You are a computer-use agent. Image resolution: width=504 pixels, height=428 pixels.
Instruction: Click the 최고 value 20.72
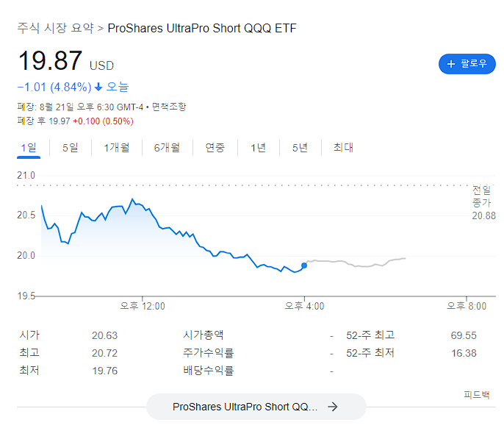pos(105,353)
